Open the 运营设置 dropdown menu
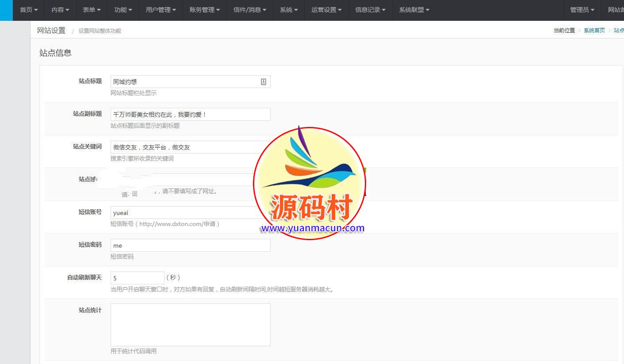This screenshot has width=624, height=364. [x=326, y=10]
